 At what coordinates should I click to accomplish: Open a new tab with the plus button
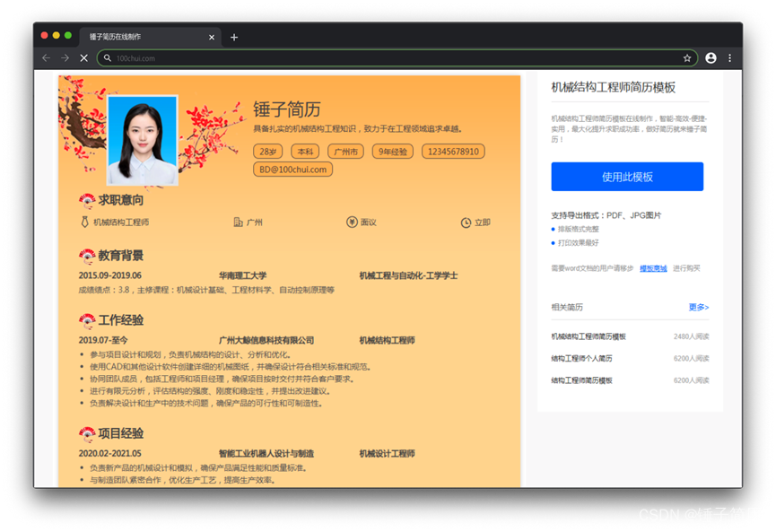(x=234, y=37)
